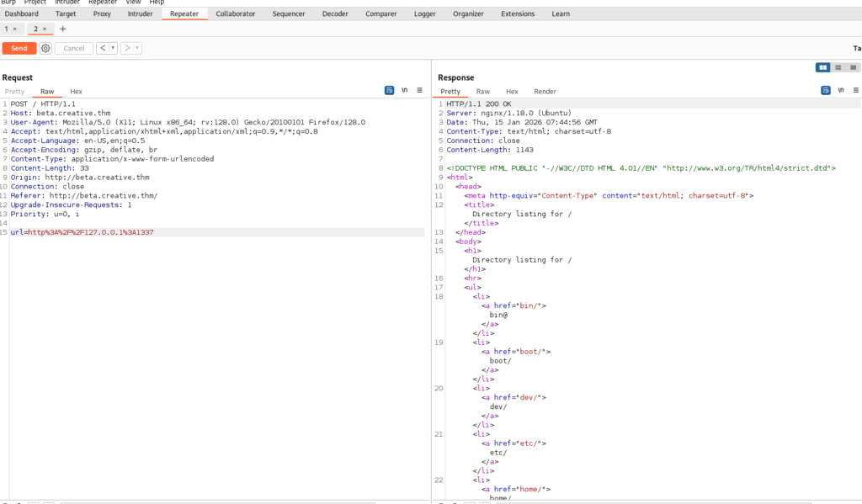Click the orange Send button

19,49
